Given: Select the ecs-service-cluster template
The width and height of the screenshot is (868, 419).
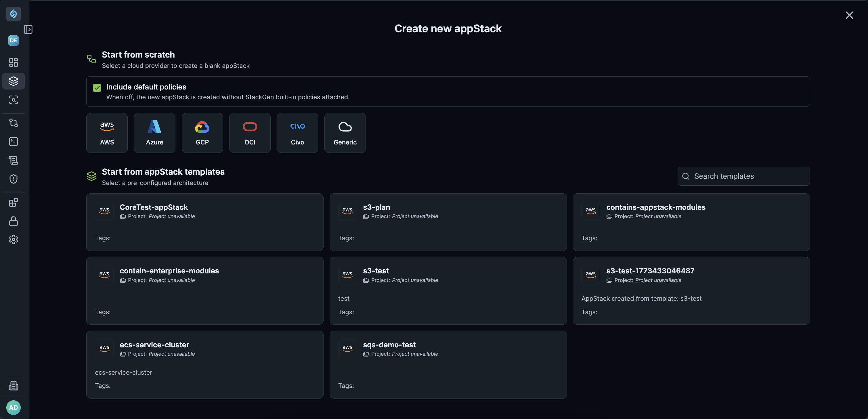Looking at the screenshot, I should (205, 365).
